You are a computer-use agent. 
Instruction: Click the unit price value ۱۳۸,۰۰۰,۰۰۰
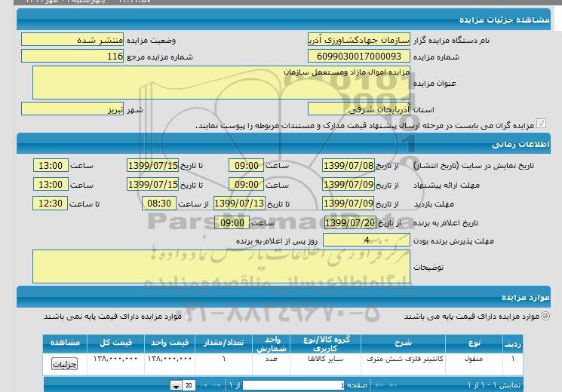170,359
